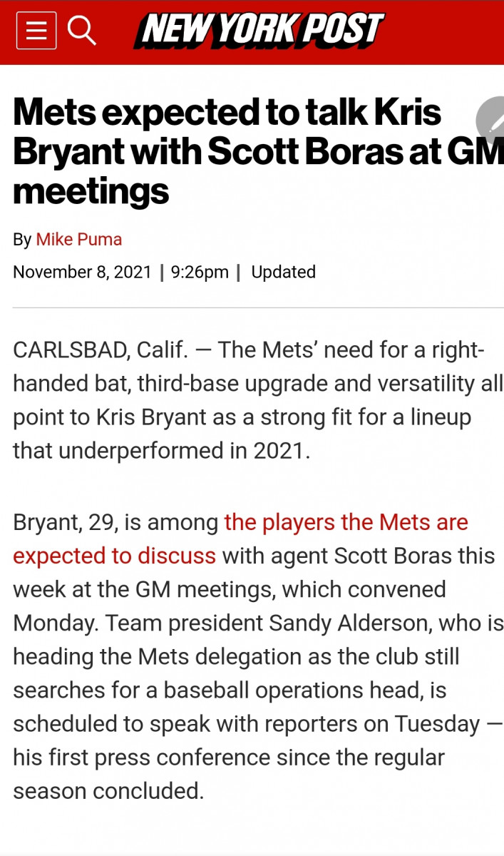504x856 pixels.
Task: Click the 'By' byline prefix
Action: click(x=21, y=240)
